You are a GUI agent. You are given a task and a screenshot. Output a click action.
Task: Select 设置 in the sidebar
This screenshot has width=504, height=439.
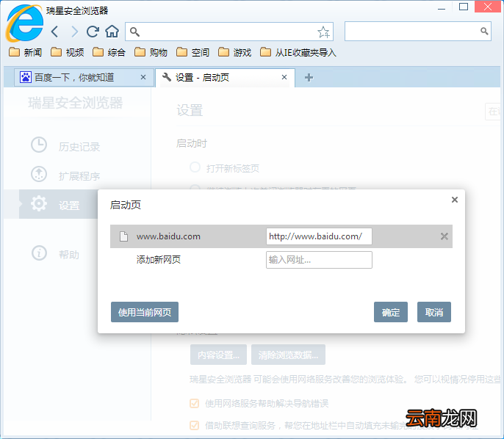(59, 204)
